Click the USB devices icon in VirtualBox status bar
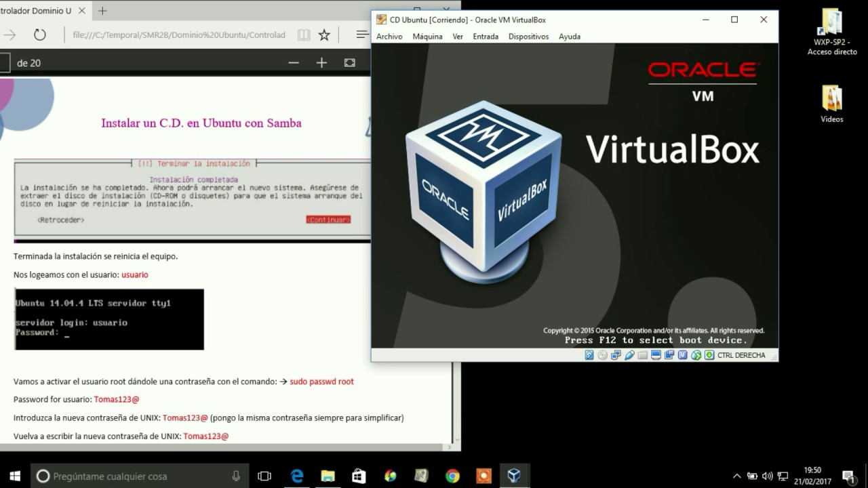This screenshot has width=868, height=488. (629, 355)
